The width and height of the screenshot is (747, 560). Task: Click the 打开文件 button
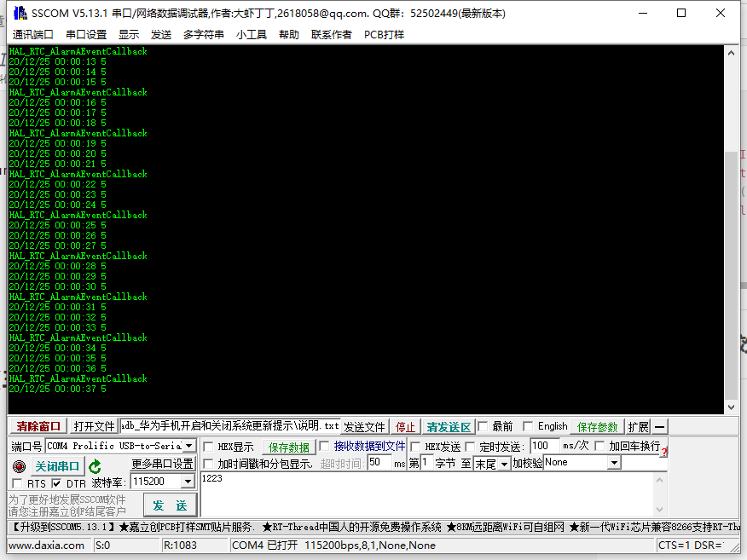[94, 426]
